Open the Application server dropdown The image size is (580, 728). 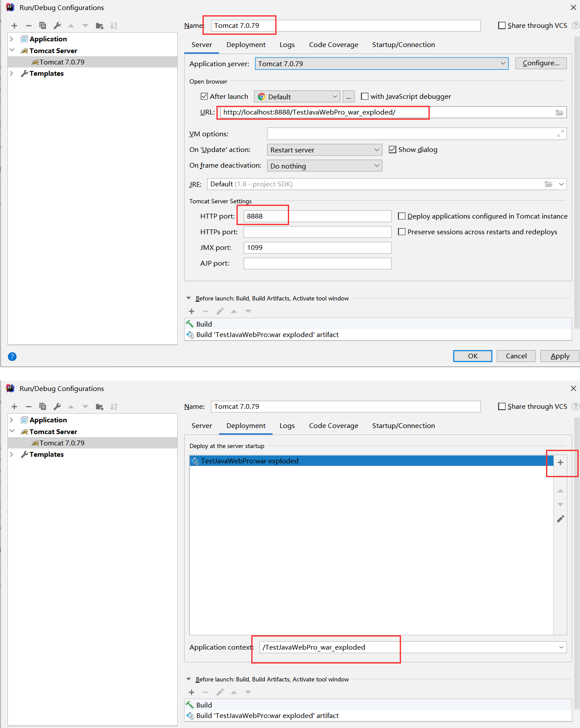(x=382, y=64)
